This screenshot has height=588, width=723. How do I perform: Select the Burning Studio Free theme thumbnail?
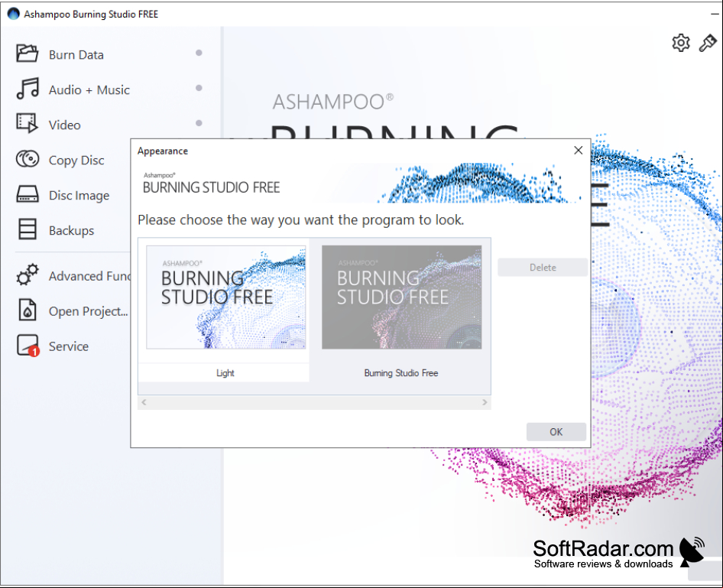click(401, 297)
